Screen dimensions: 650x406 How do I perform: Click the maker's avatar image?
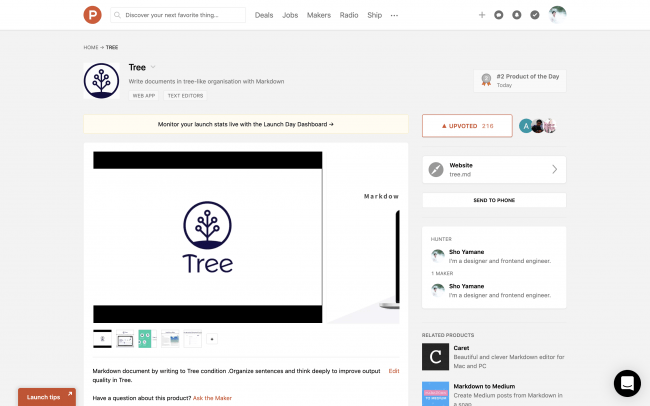click(x=437, y=290)
